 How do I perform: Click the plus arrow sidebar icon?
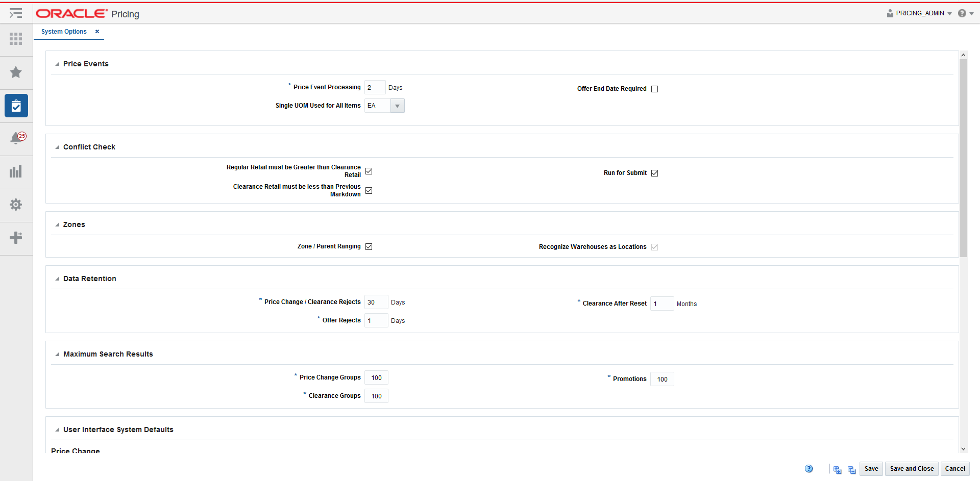[16, 237]
